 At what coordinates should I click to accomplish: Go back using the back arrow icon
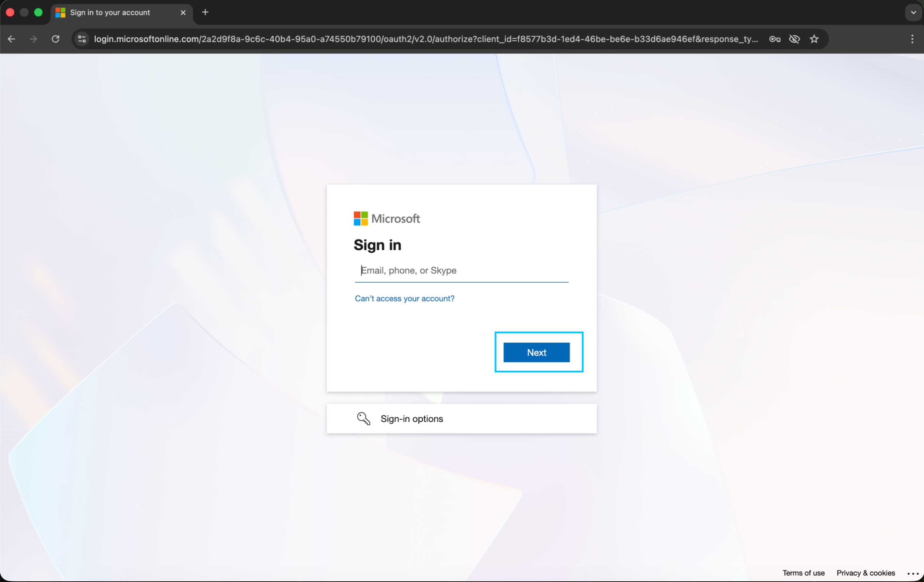click(x=12, y=39)
